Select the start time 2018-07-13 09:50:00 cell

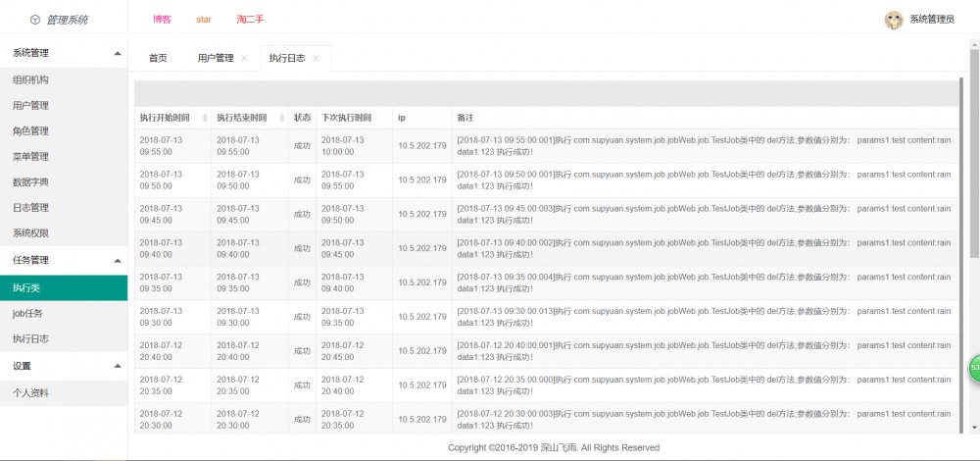tap(173, 180)
